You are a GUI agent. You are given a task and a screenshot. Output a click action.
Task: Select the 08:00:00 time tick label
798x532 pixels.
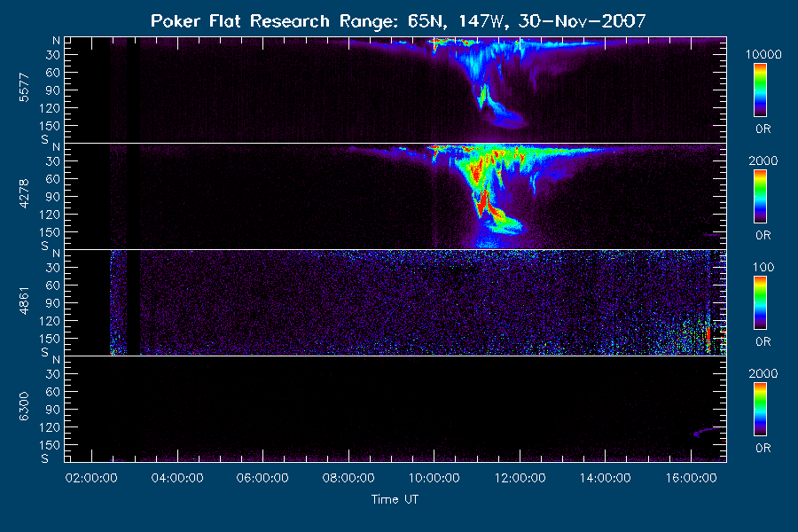[x=348, y=478]
